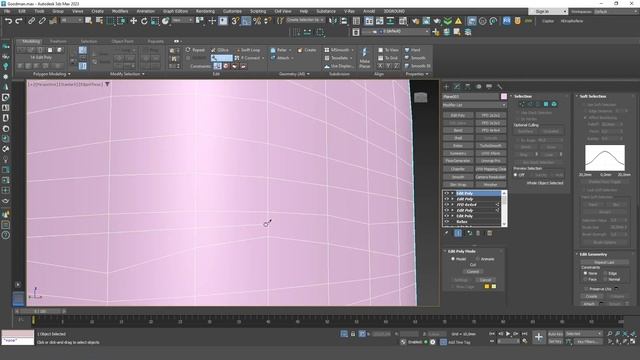The height and width of the screenshot is (360, 640).
Task: Click Configure Modifier Sets icon
Action: 489,233
